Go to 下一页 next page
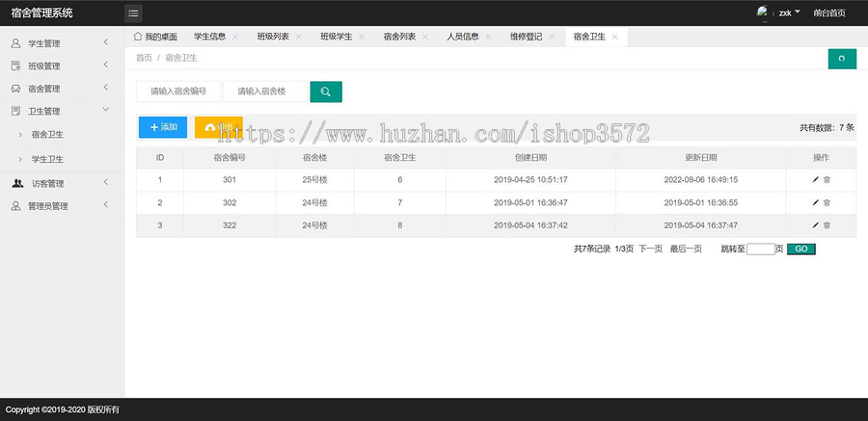Viewport: 868px width, 421px height. 650,249
